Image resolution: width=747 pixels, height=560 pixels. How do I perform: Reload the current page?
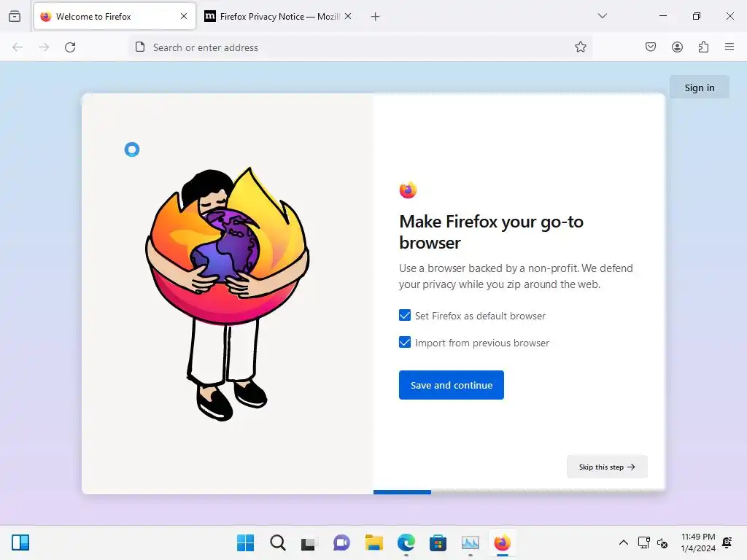pyautogui.click(x=70, y=47)
